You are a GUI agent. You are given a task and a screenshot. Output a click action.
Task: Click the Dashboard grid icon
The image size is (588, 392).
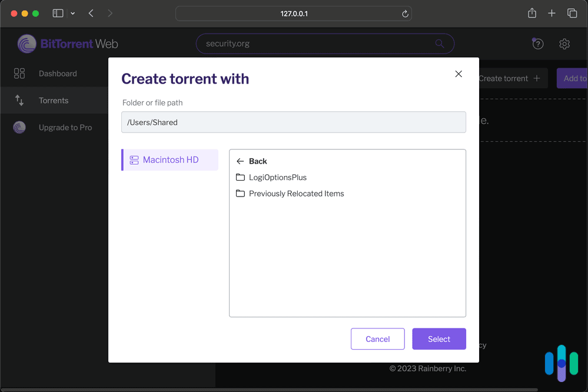pos(19,73)
